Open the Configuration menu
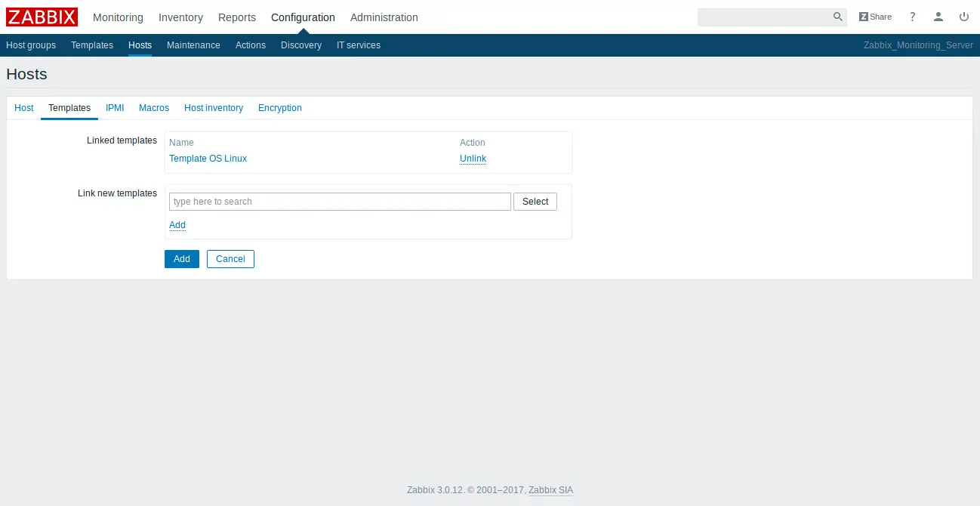 coord(303,17)
